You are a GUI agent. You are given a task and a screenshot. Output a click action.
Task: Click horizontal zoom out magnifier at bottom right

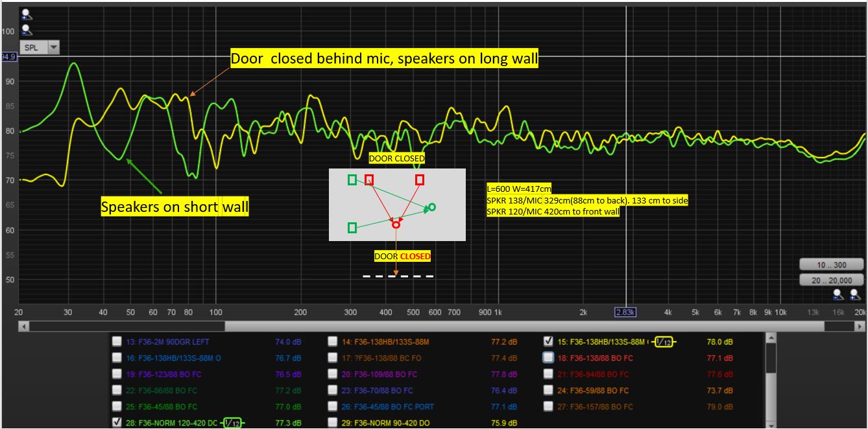click(x=838, y=294)
